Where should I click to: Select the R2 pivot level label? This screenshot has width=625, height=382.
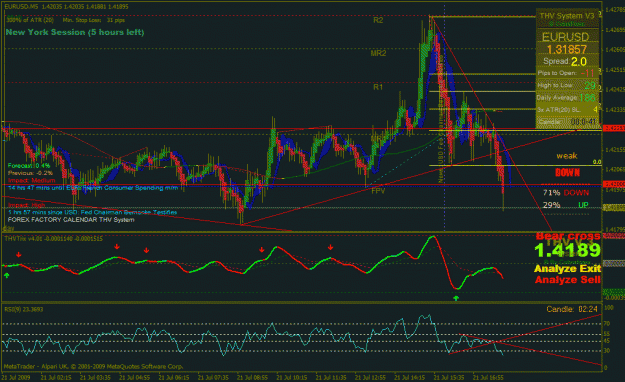click(378, 20)
